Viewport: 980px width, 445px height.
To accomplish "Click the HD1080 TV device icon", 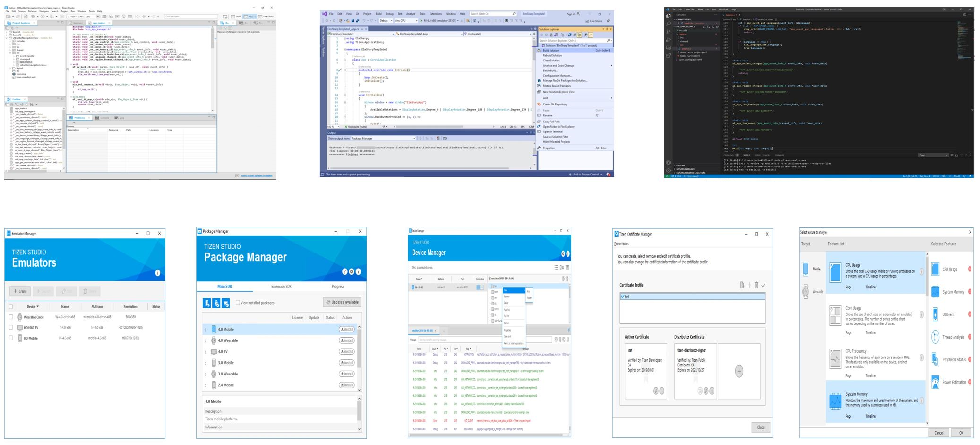I will (x=20, y=327).
